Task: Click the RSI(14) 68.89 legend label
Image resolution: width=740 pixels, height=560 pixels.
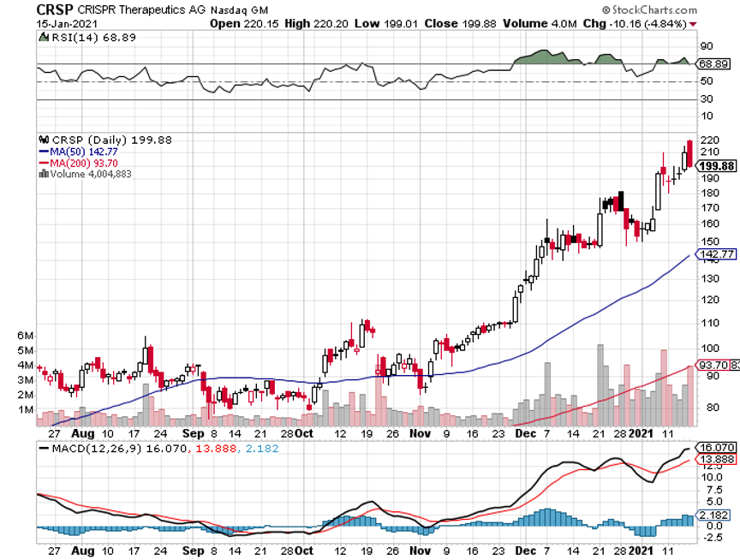Action: coord(93,38)
